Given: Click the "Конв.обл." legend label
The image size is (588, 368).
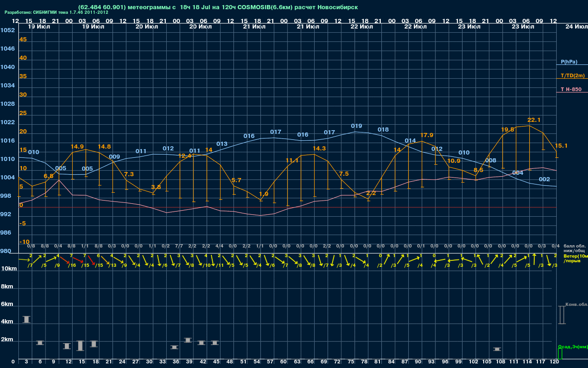Looking at the screenshot, I should (576, 305).
